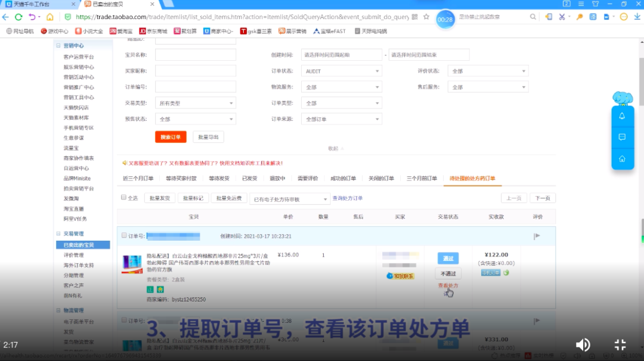Open the chat message icon in the floating sidebar
Screen dimensions: 644x361
click(622, 137)
